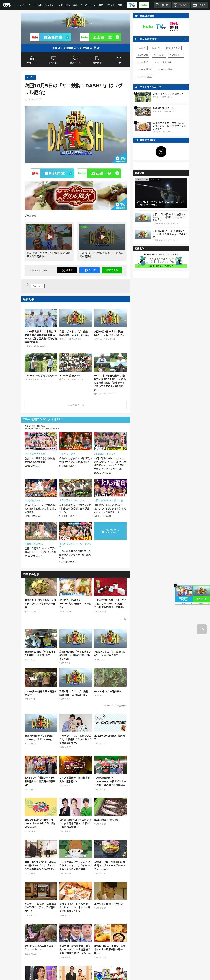210x980 pixels.
Task: Click the hulu logo under 番組公式動画
Action: coord(148,27)
